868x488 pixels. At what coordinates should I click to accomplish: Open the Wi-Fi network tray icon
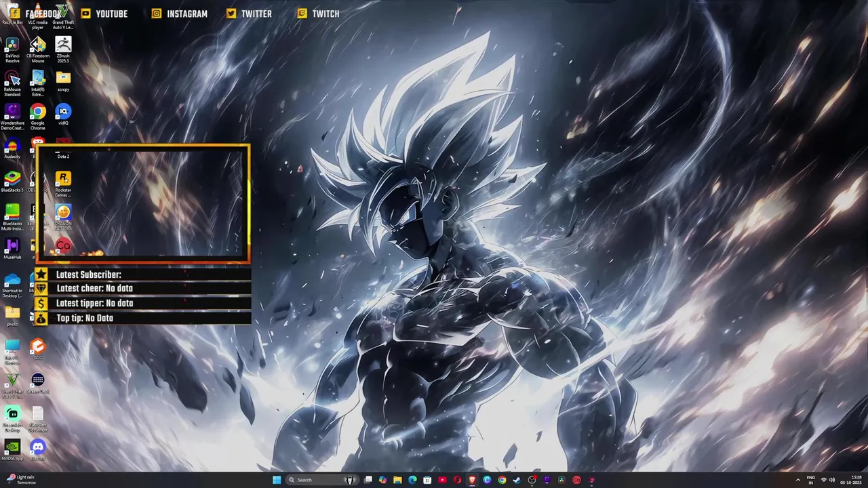[824, 480]
